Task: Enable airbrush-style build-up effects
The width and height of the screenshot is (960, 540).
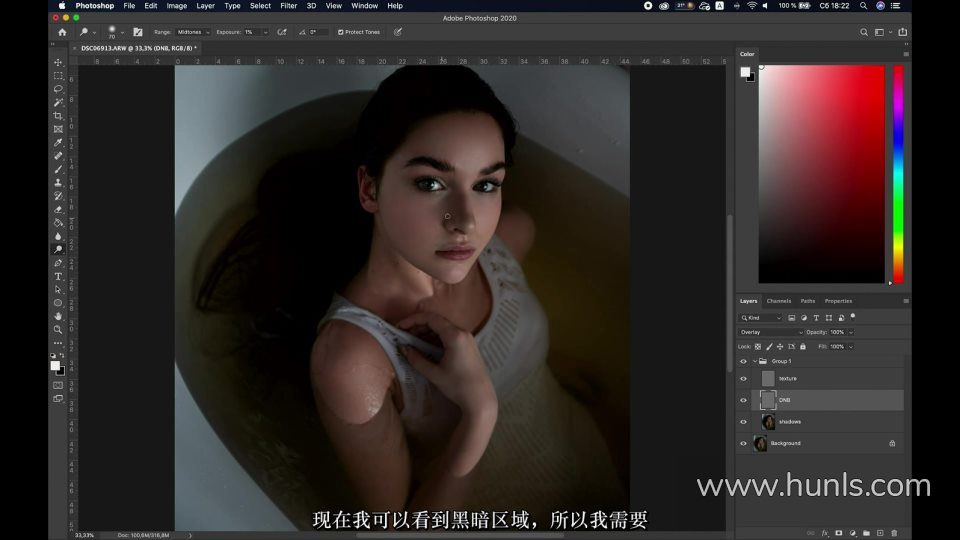Action: coord(282,32)
